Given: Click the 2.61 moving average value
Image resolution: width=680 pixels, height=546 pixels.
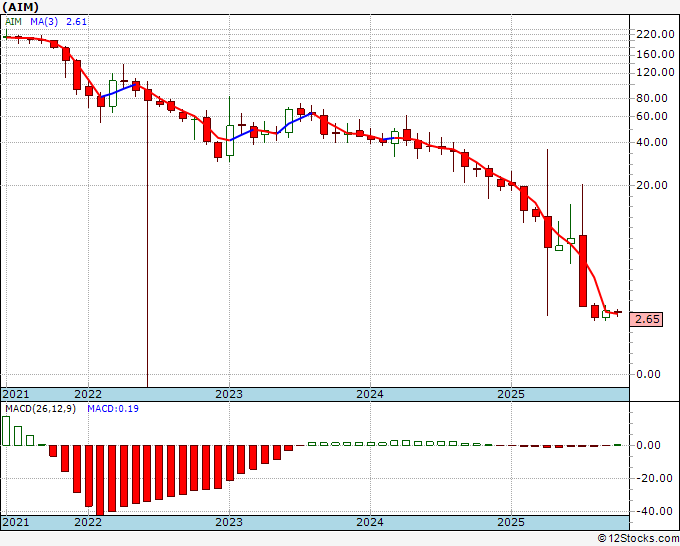Looking at the screenshot, I should pos(76,22).
